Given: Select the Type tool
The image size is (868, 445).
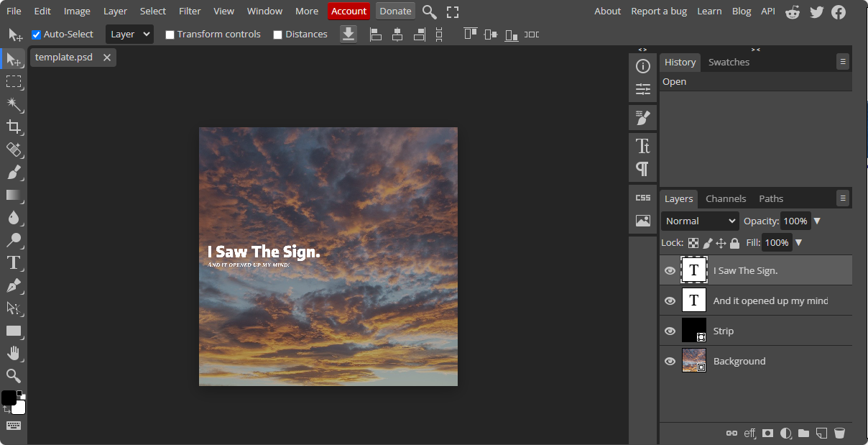Looking at the screenshot, I should (x=14, y=262).
